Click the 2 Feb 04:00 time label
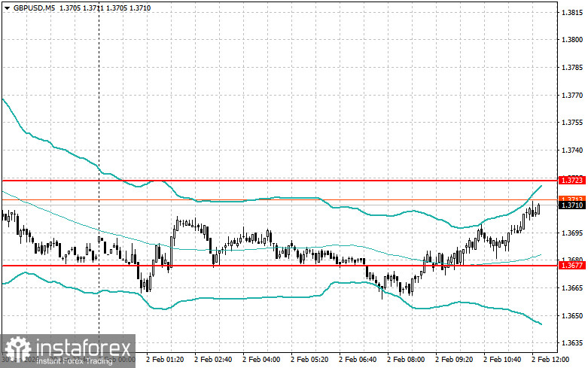The height and width of the screenshot is (368, 588). [261, 360]
